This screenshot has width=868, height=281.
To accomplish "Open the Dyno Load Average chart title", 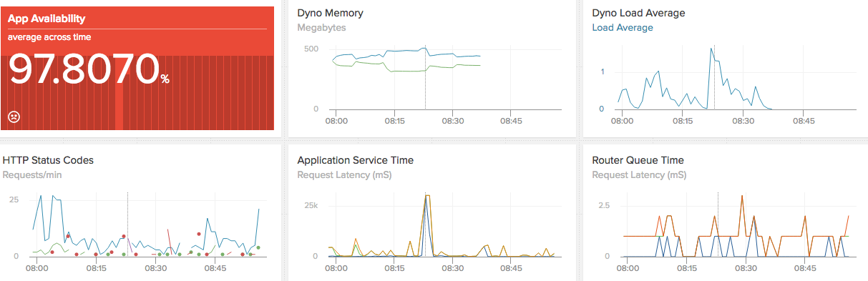I will pos(639,13).
